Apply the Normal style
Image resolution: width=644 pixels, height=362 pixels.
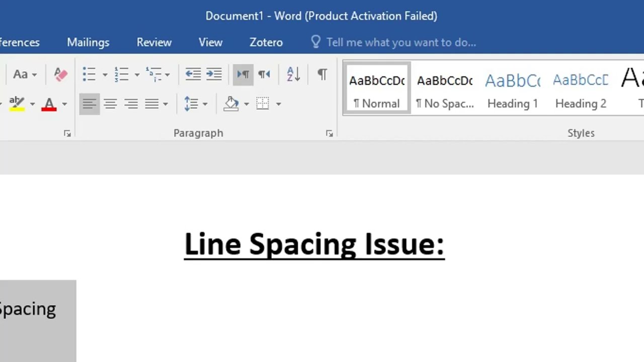[x=377, y=88]
